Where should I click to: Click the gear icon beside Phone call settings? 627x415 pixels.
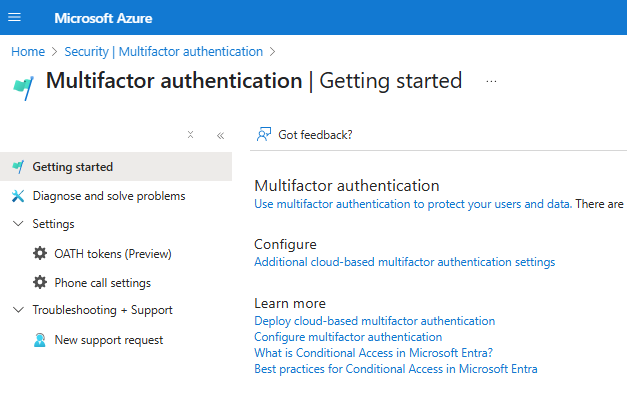pyautogui.click(x=40, y=282)
